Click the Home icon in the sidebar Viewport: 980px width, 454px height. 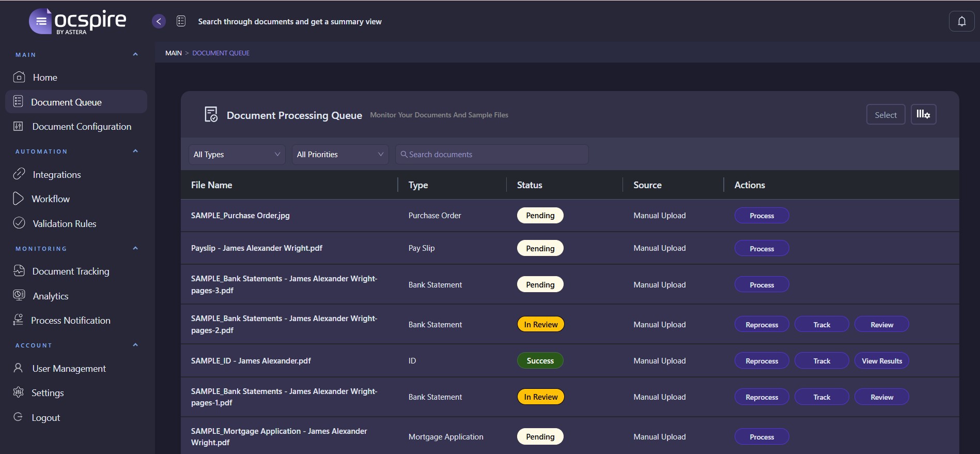coord(19,77)
